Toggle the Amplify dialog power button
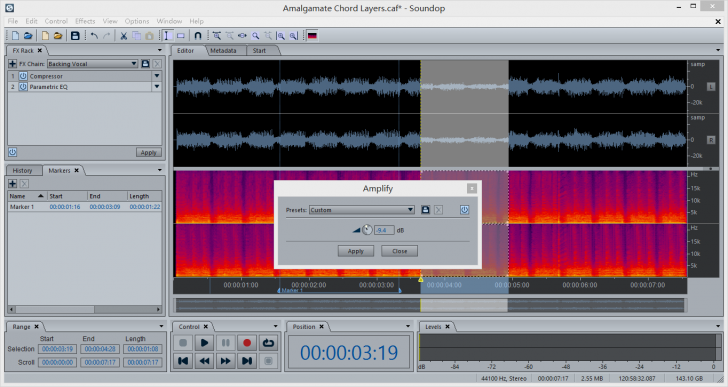The width and height of the screenshot is (728, 387). click(464, 210)
